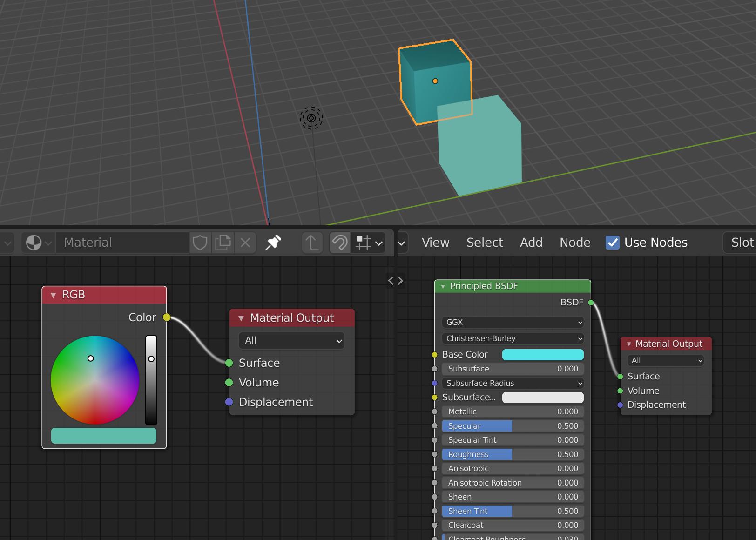Open the Christensen-Burley subsurface method dropdown
756x540 pixels.
coord(512,338)
